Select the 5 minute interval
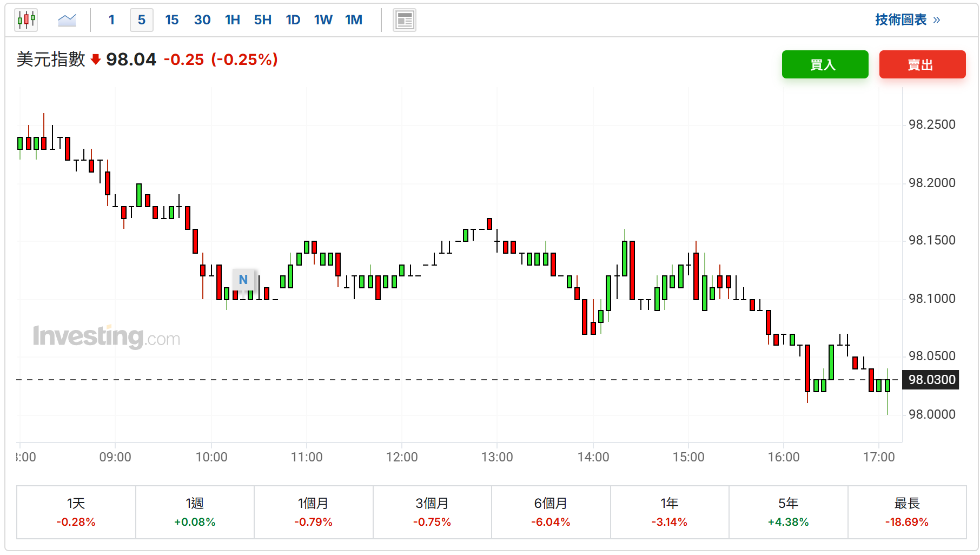Screen dimensions: 980x555 [142, 20]
